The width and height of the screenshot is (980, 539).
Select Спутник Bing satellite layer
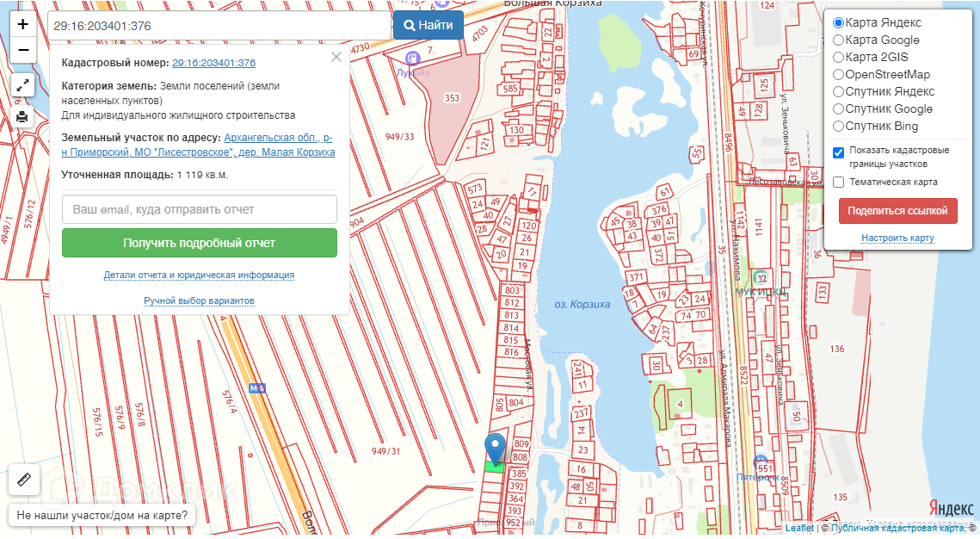[x=838, y=126]
